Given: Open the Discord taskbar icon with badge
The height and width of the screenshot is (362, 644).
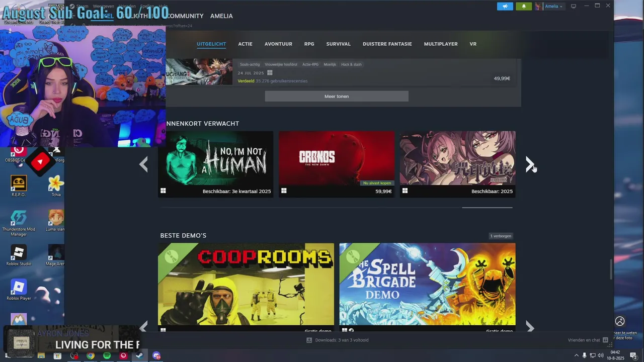Looking at the screenshot, I should [156, 355].
